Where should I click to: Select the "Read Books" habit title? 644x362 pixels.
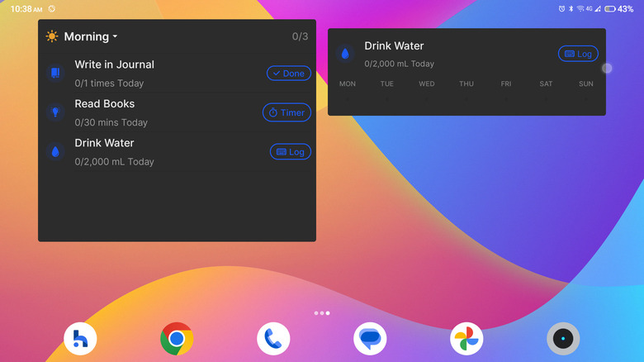click(x=104, y=103)
